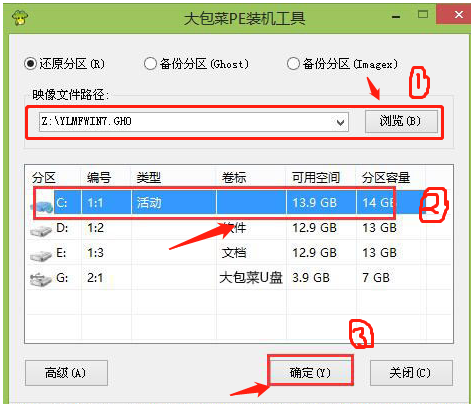Click the 大包菜U盘 volume label
This screenshot has height=404, width=471.
click(x=251, y=278)
